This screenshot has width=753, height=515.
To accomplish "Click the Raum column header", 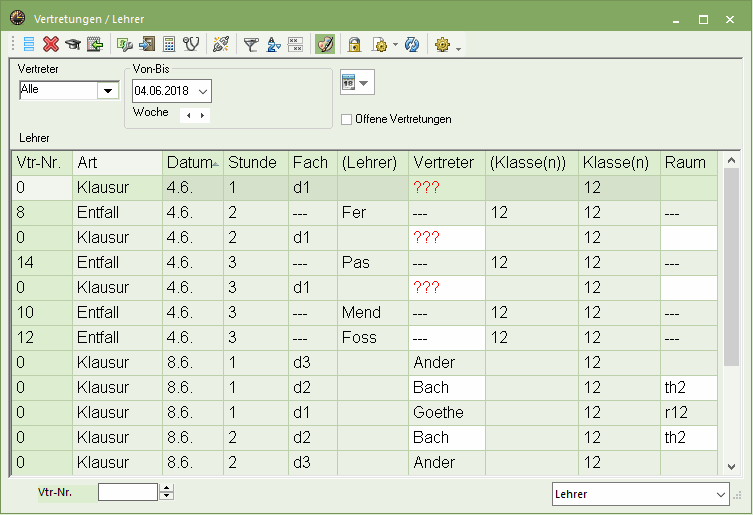I will (689, 162).
